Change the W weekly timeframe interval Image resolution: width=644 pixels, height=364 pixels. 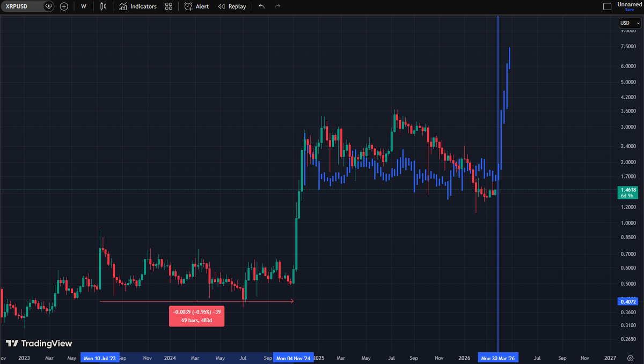pos(84,6)
